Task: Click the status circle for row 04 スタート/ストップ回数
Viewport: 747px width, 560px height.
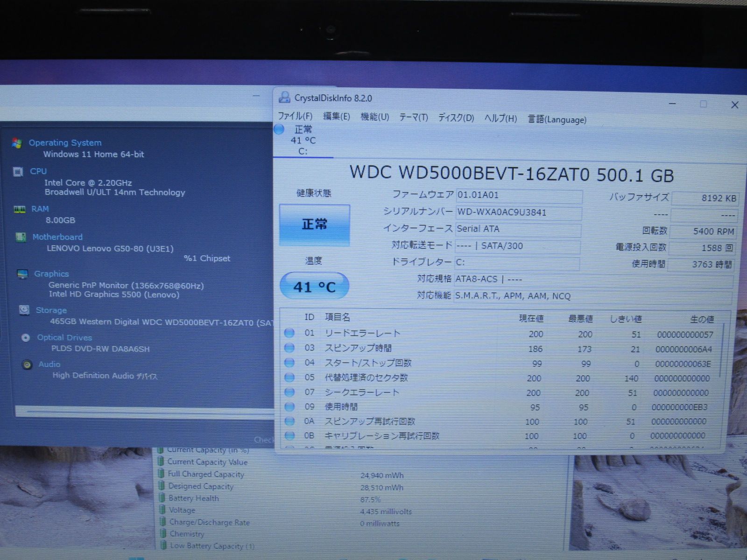Action: 289,362
